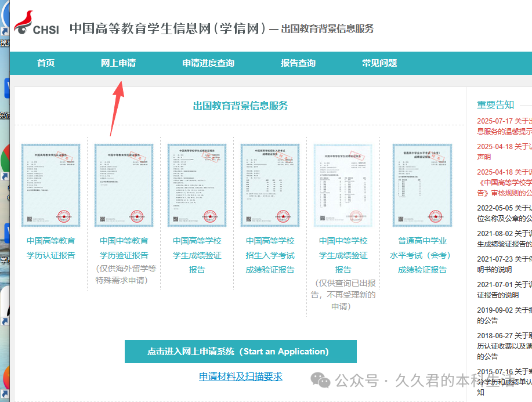The width and height of the screenshot is (532, 402).
Task: Open 申请材料及扫描要求 link
Action: tap(240, 376)
